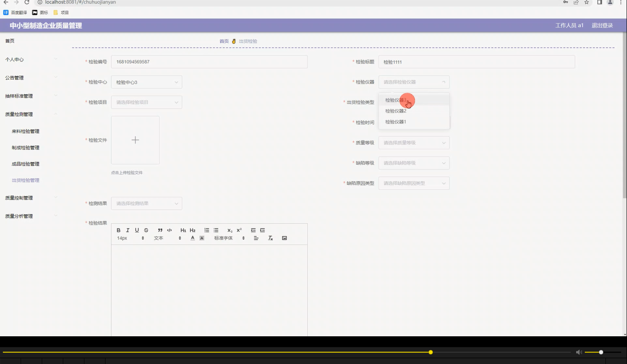Viewport: 627px width, 364px height.
Task: Toggle underline formatting in the editor
Action: [x=137, y=230]
